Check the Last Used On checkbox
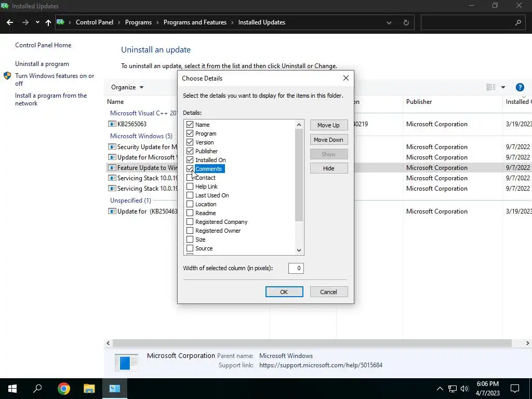Screen dimensions: 532x399 tap(190, 195)
